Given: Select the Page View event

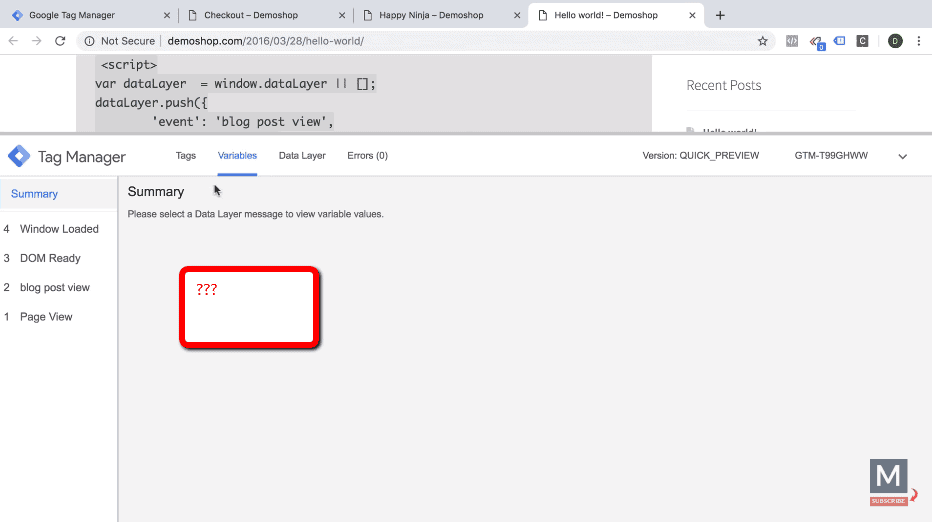Looking at the screenshot, I should click(x=58, y=317).
